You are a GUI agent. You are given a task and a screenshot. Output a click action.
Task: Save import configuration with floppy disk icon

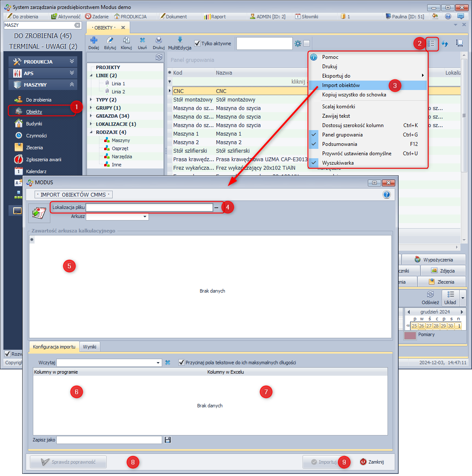click(x=168, y=440)
